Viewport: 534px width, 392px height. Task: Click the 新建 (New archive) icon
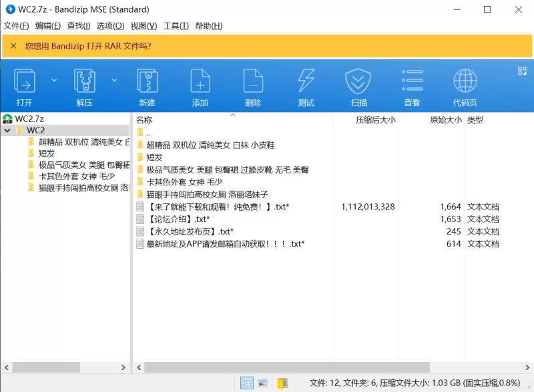147,81
